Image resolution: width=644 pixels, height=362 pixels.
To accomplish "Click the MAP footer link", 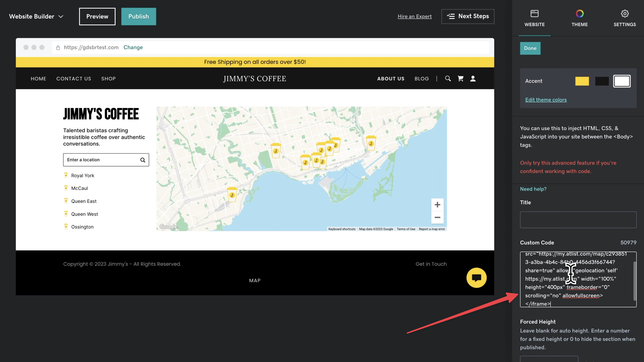I will point(255,281).
